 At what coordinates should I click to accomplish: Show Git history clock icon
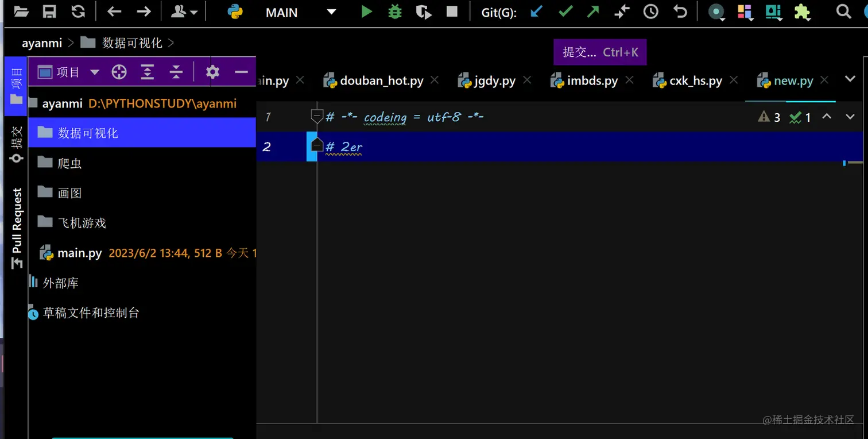tap(651, 11)
